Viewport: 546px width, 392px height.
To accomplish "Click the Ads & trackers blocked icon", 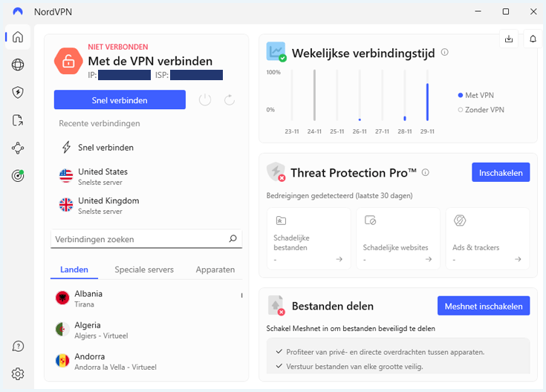I will coord(460,220).
